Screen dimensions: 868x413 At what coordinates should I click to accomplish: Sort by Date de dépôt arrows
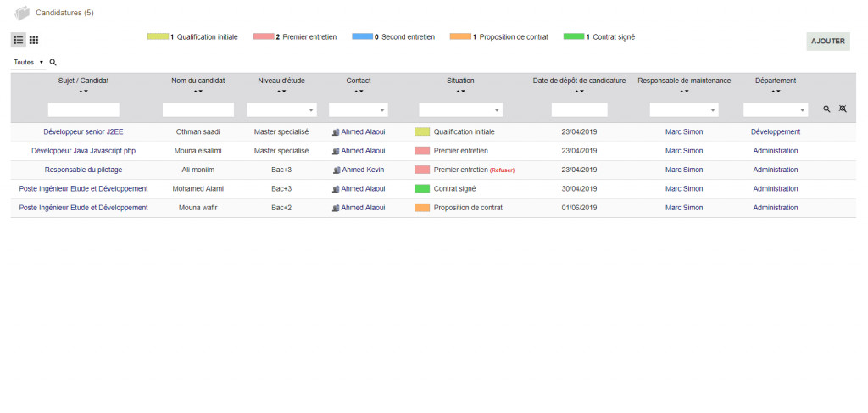point(579,91)
